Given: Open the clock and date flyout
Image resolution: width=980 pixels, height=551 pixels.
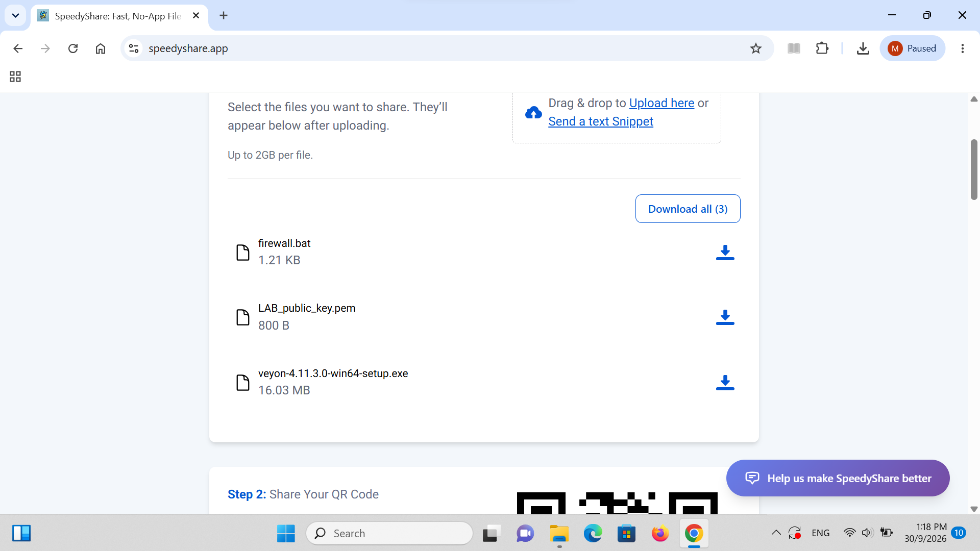Looking at the screenshot, I should point(925,533).
